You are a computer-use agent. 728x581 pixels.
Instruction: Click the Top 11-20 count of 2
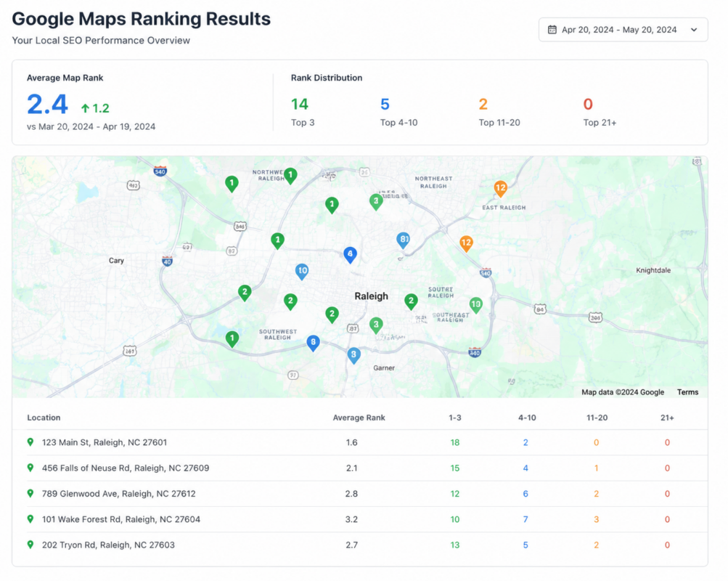click(x=483, y=104)
